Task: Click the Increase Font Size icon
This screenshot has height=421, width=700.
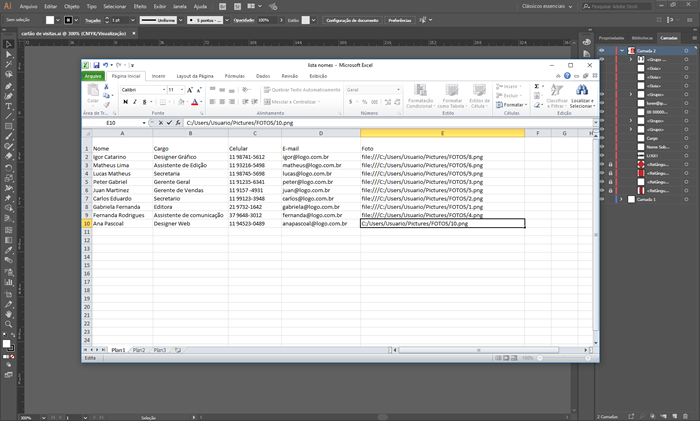Action: (x=190, y=90)
